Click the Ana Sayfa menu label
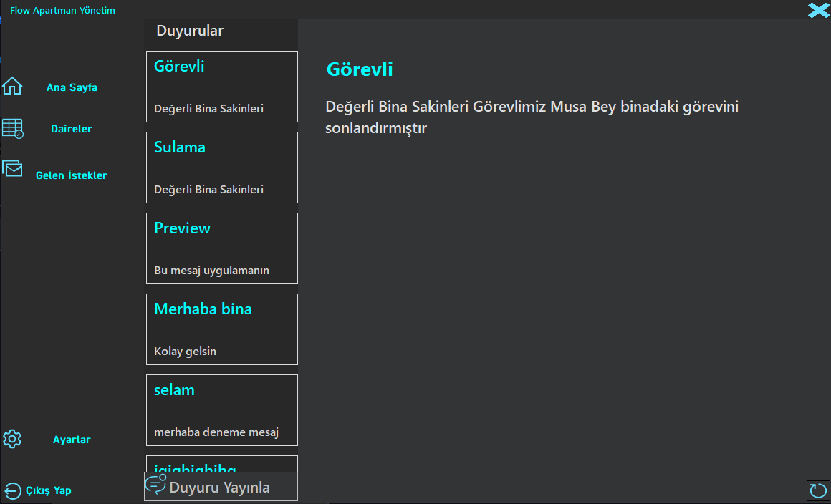The height and width of the screenshot is (504, 831). tap(72, 87)
